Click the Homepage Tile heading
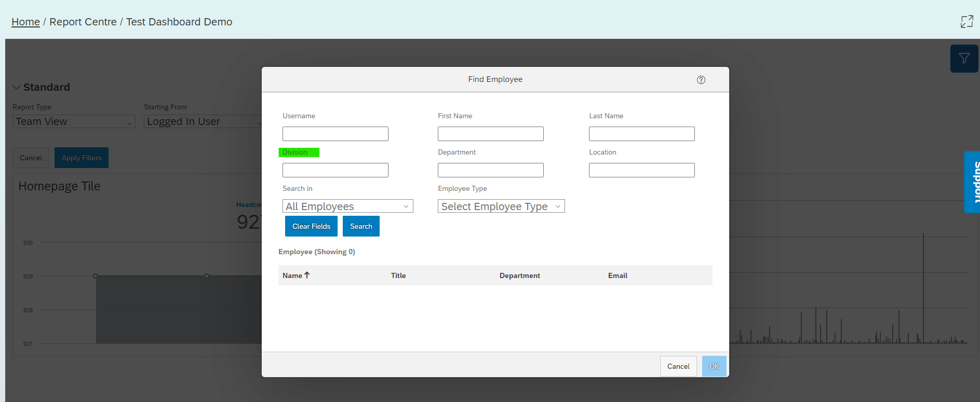This screenshot has height=402, width=980. pyautogui.click(x=59, y=186)
